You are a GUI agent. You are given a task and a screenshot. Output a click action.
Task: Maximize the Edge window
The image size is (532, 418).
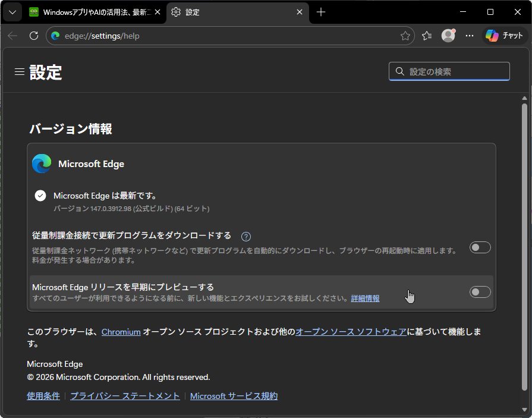pyautogui.click(x=490, y=12)
